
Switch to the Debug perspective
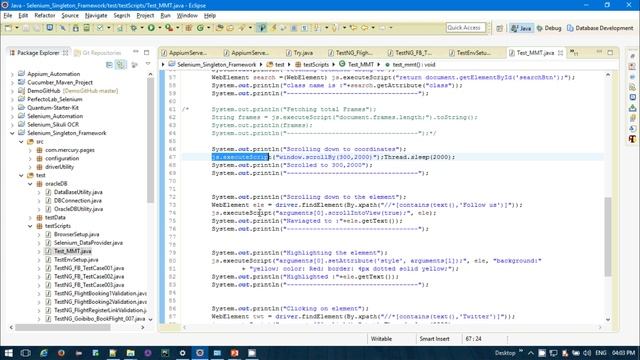click(549, 28)
